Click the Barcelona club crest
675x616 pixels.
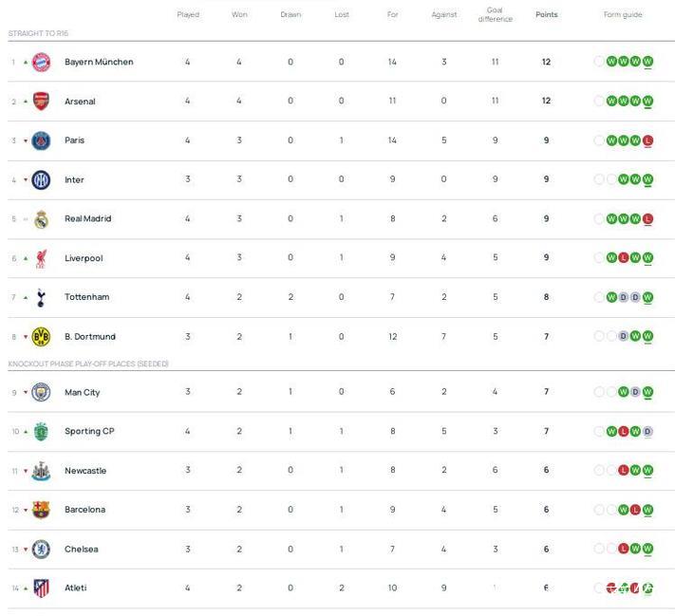(41, 510)
